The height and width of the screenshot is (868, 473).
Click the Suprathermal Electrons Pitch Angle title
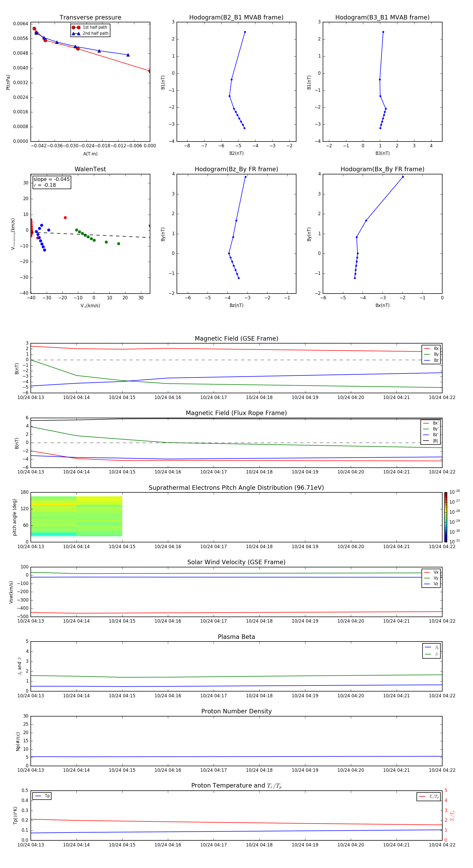tap(236, 488)
